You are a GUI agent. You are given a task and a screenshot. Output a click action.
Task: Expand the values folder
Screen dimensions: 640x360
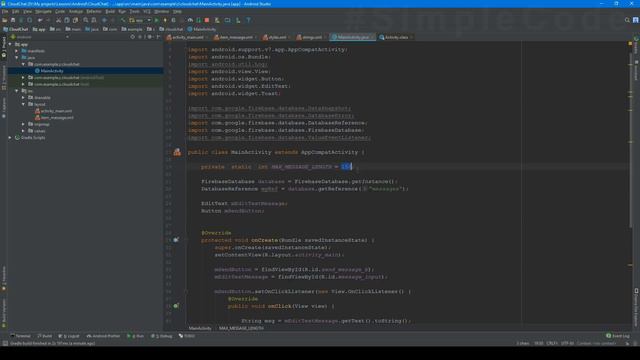point(23,131)
